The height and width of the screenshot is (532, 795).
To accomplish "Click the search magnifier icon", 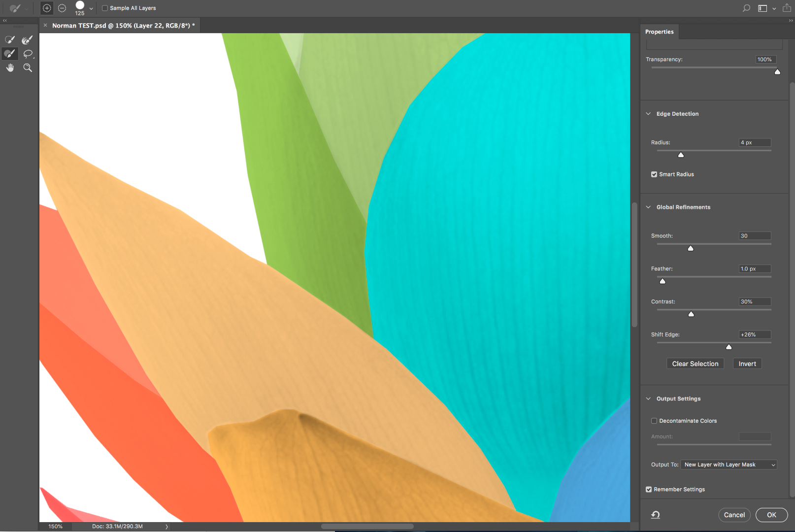I will pyautogui.click(x=746, y=8).
